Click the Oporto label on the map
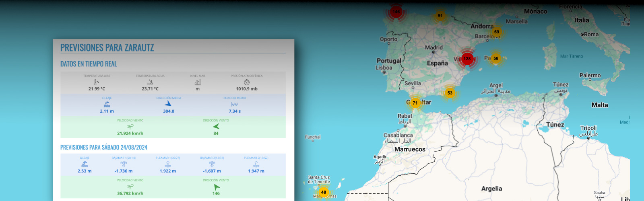Viewport: 644px width, 201px height. click(x=388, y=39)
